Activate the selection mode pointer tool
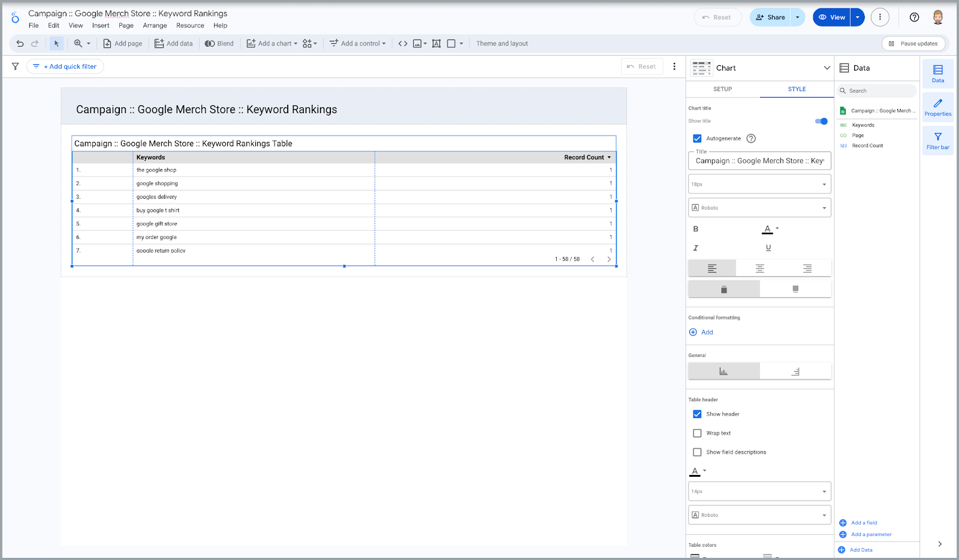Screen dimensions: 959x560 point(56,44)
